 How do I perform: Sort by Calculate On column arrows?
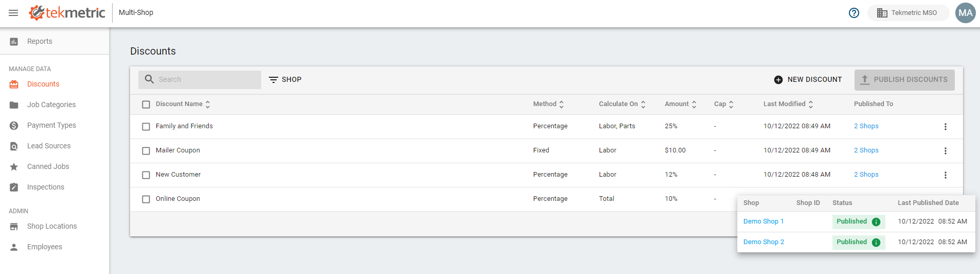point(643,105)
